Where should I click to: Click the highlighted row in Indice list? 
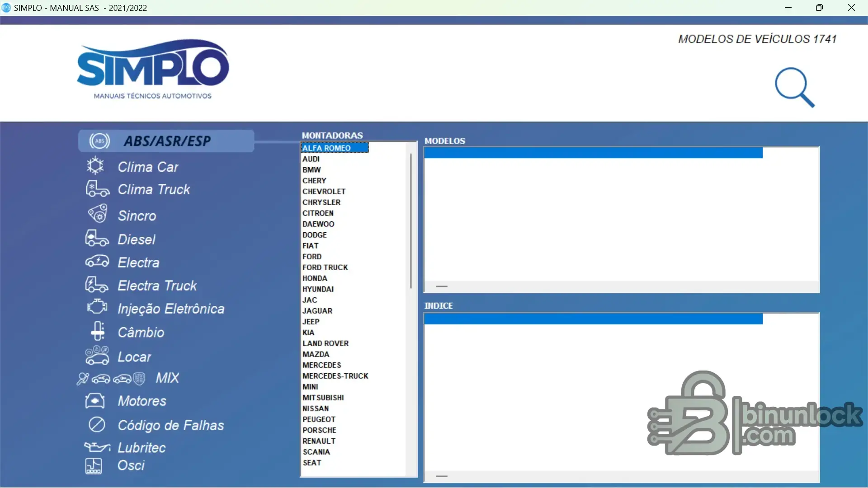[x=594, y=319]
